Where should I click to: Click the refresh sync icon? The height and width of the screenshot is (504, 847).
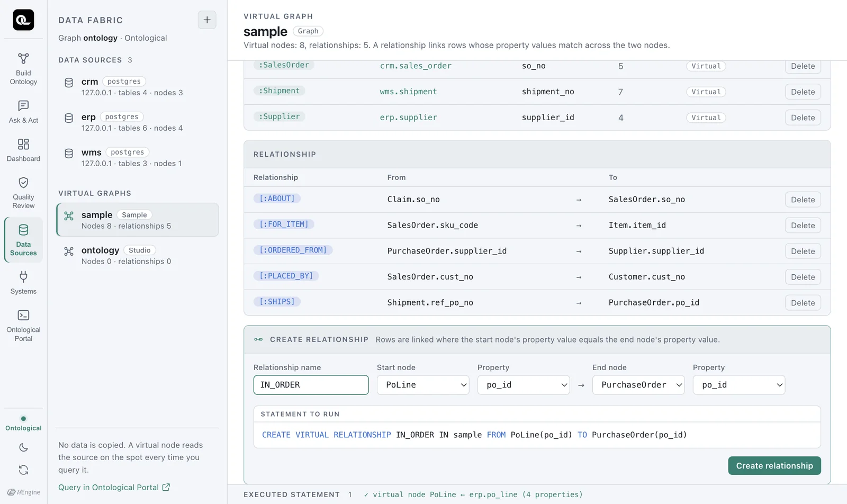[x=23, y=470]
